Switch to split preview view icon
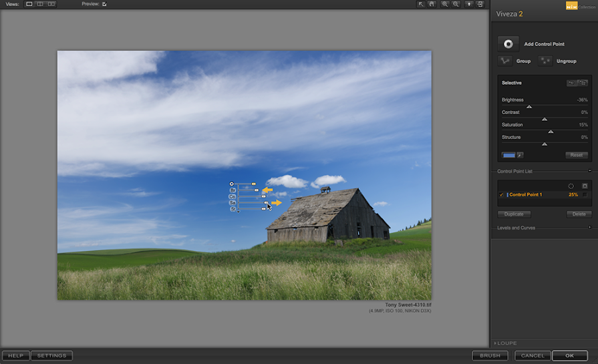The image size is (598, 364). coord(40,4)
